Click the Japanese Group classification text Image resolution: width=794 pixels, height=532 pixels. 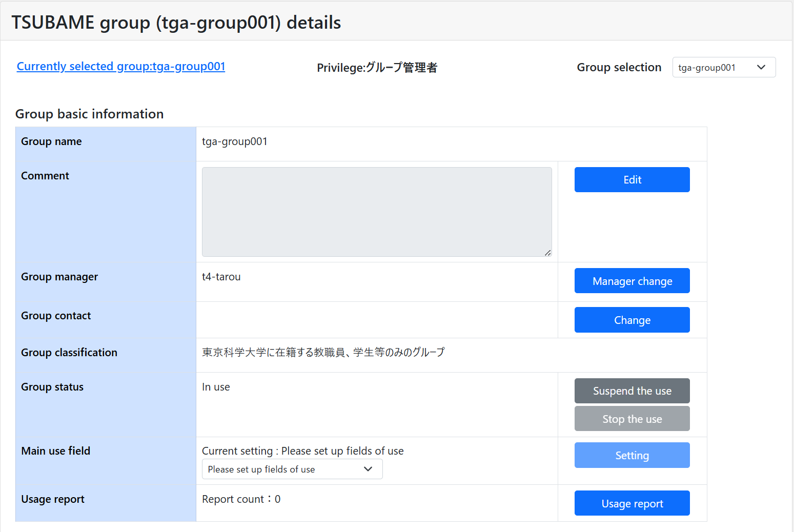(x=323, y=353)
